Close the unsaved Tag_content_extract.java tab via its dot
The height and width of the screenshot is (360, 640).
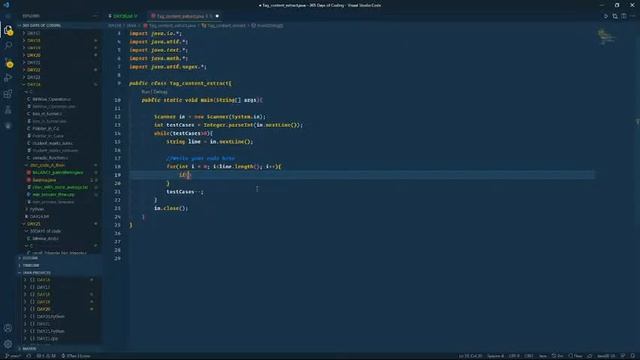(x=217, y=16)
